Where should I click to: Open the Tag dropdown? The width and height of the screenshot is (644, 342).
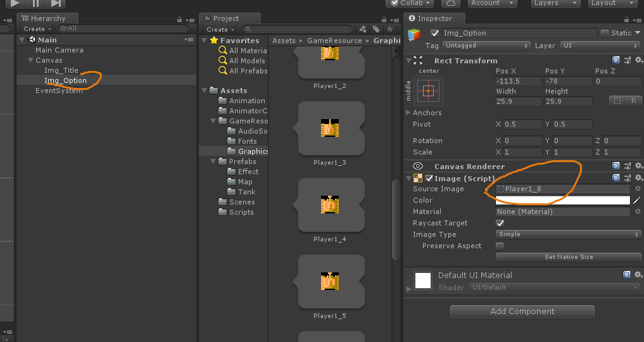[x=487, y=46]
